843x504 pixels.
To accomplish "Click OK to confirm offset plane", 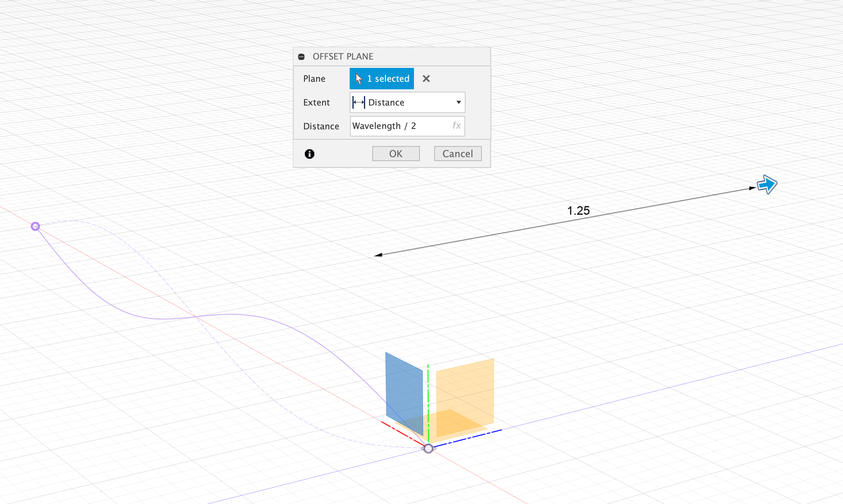I will point(396,154).
